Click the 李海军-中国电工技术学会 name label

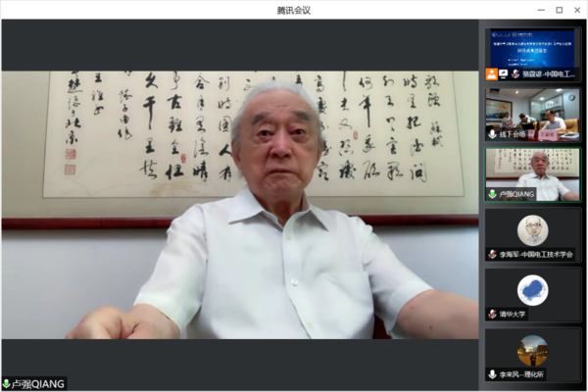coord(539,254)
